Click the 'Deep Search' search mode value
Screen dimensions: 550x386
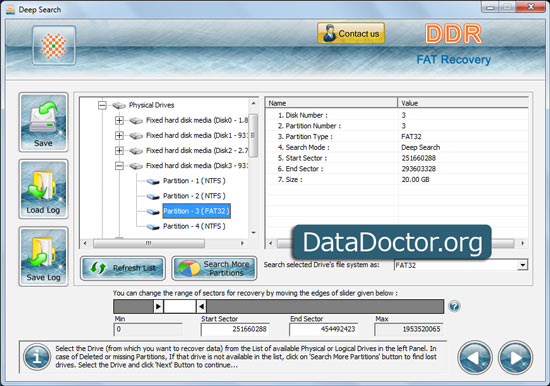[x=420, y=147]
